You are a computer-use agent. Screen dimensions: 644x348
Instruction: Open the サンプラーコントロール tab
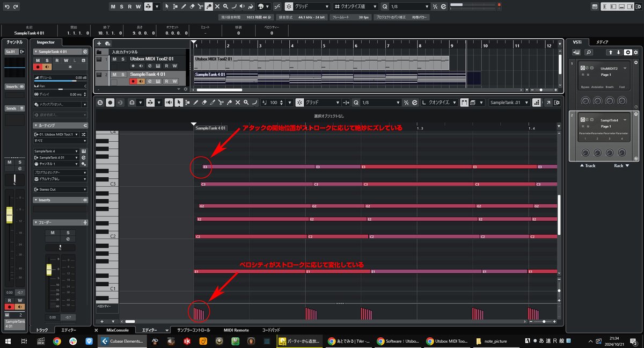(194, 330)
